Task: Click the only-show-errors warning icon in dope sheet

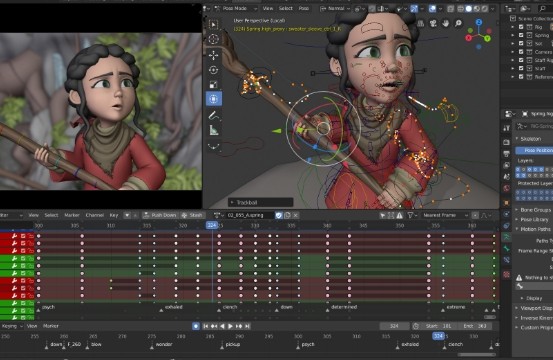Action: pos(399,215)
